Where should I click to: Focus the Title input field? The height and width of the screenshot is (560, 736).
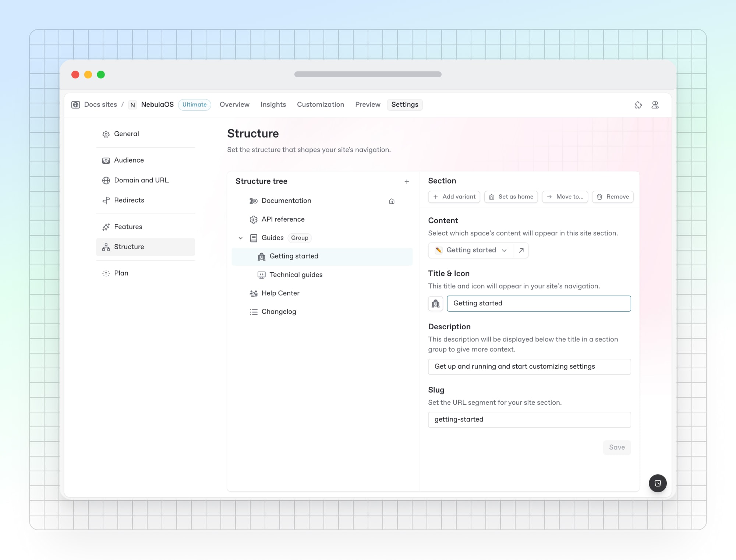pos(539,304)
